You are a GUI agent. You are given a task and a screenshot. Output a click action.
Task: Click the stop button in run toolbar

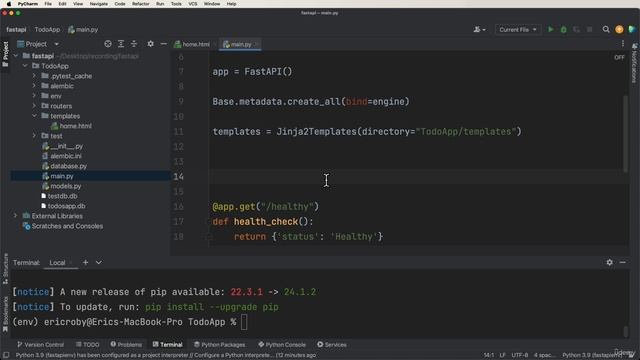589,29
